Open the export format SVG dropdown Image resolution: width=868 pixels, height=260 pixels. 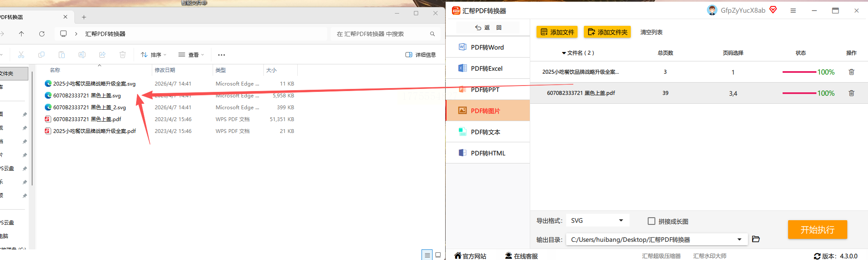pyautogui.click(x=597, y=221)
